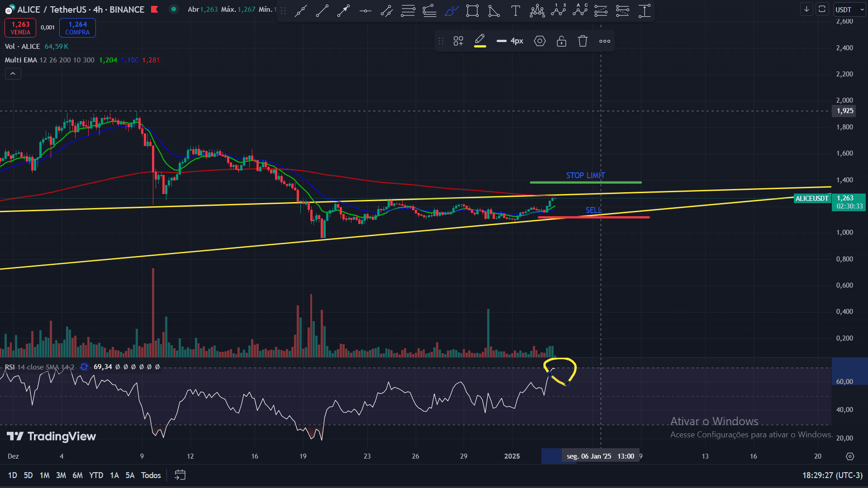Switch to the 3M time range
Screen dimensions: 868x488
click(x=61, y=475)
